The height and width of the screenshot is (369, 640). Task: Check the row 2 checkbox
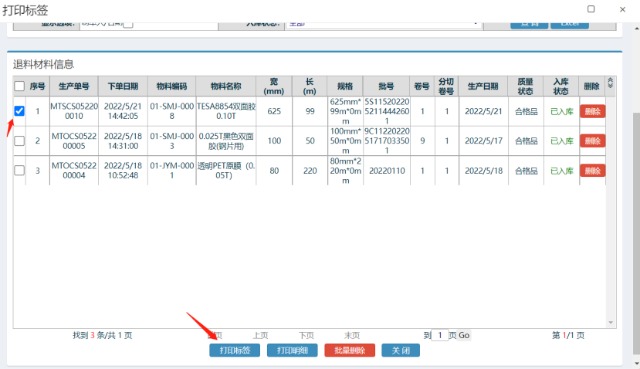click(19, 141)
